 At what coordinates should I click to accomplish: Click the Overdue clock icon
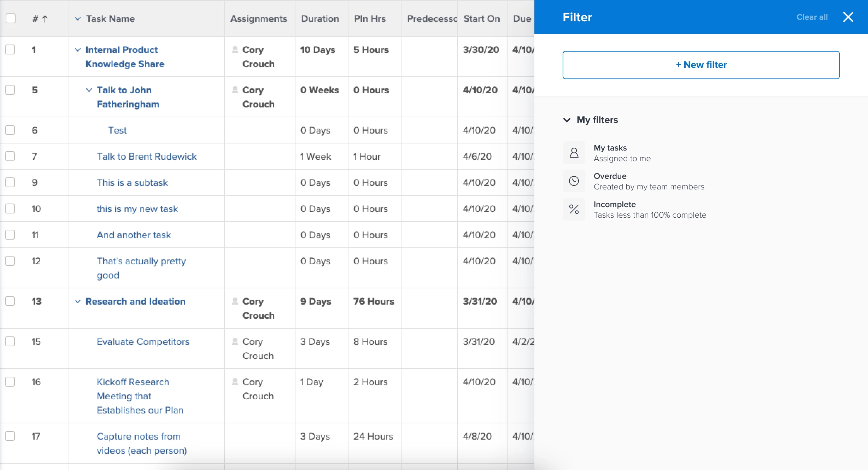574,181
